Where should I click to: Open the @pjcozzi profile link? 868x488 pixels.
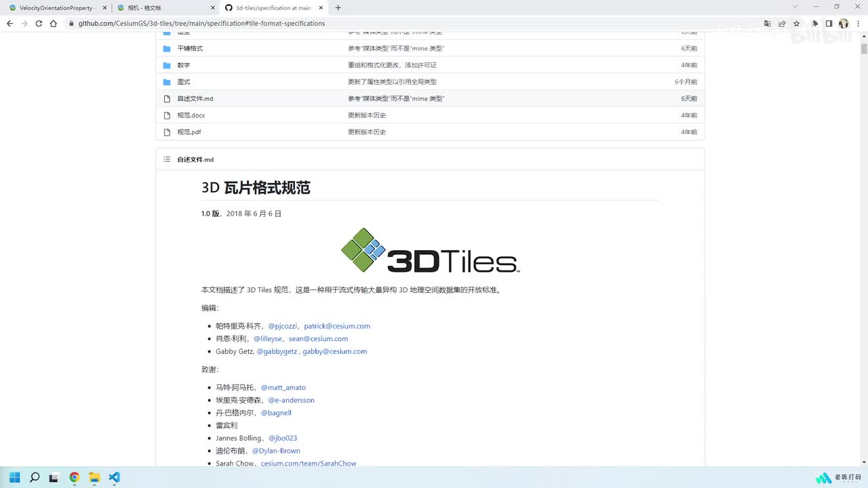(282, 326)
